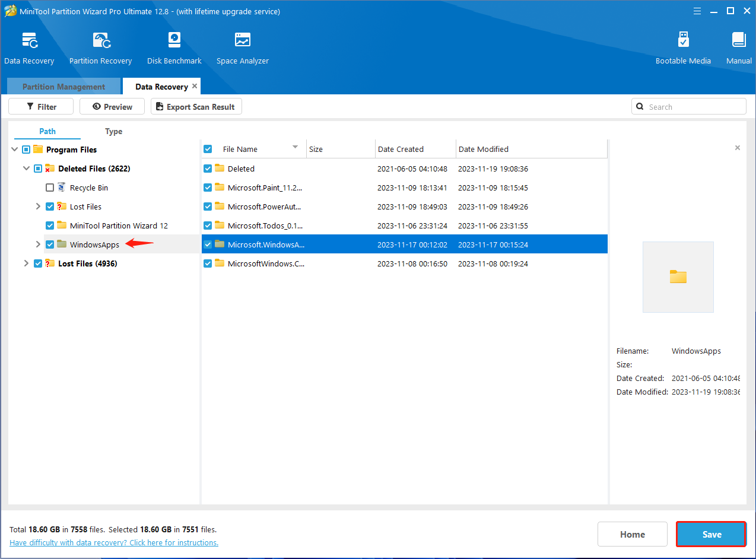Switch to the Type view tab
Image resolution: width=756 pixels, height=559 pixels.
click(x=114, y=132)
